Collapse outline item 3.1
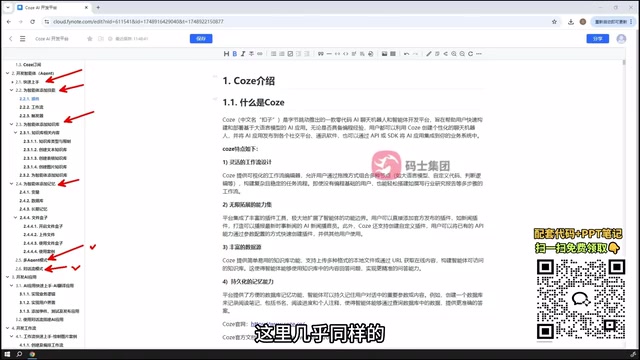This screenshot has height=360, width=640. point(12,286)
